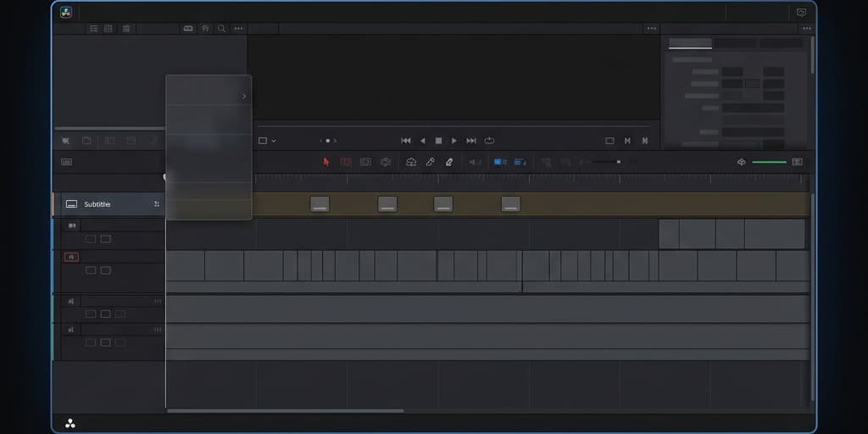Toggle linked selection blue button
868x434 pixels.
[520, 162]
